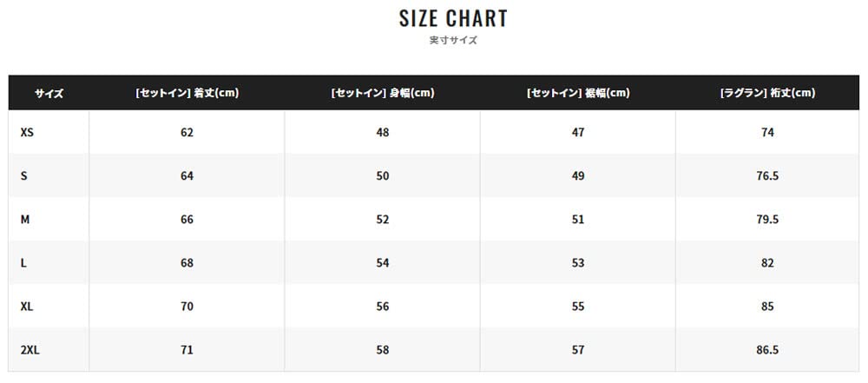The height and width of the screenshot is (383, 868).
Task: Click the 52 body width value for M
Action: pyautogui.click(x=383, y=219)
